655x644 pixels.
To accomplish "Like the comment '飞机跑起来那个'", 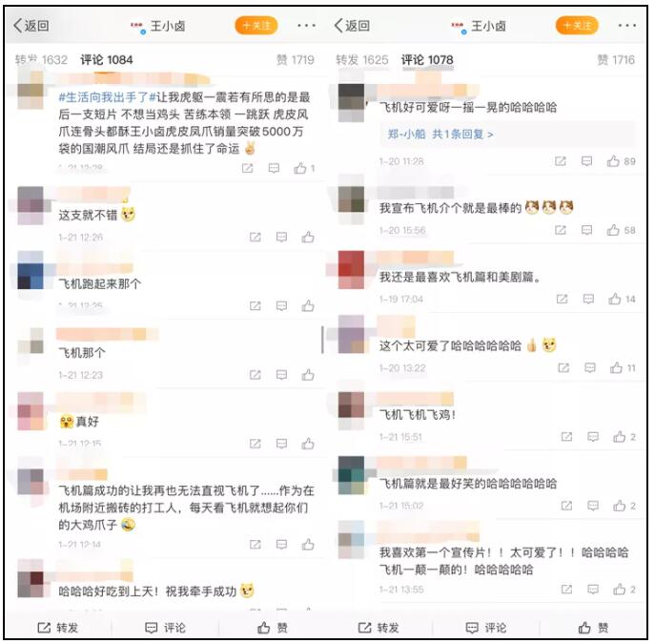I will click(x=308, y=306).
